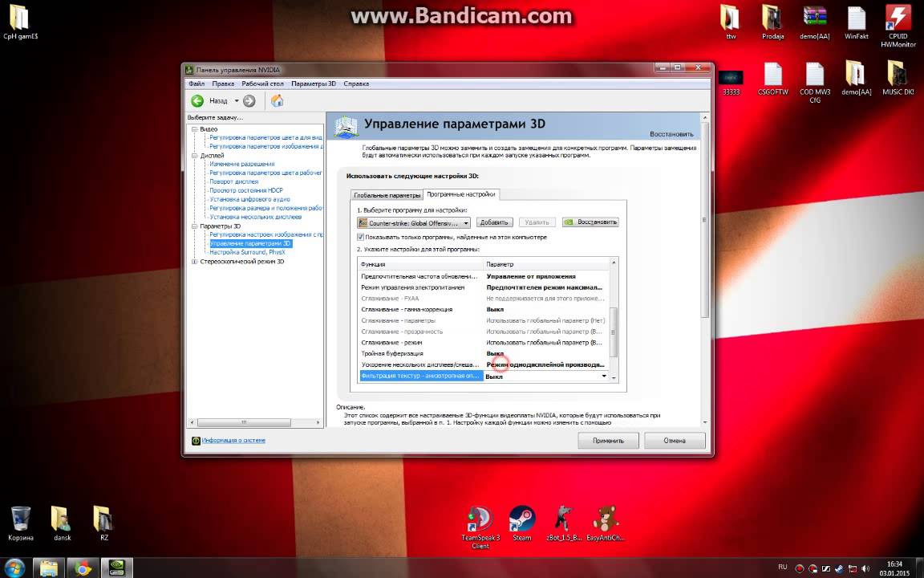Click the Отмена button
The height and width of the screenshot is (578, 924).
tap(674, 441)
